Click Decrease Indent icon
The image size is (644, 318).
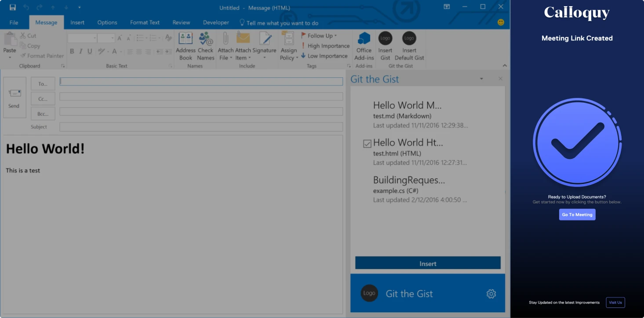coord(159,51)
